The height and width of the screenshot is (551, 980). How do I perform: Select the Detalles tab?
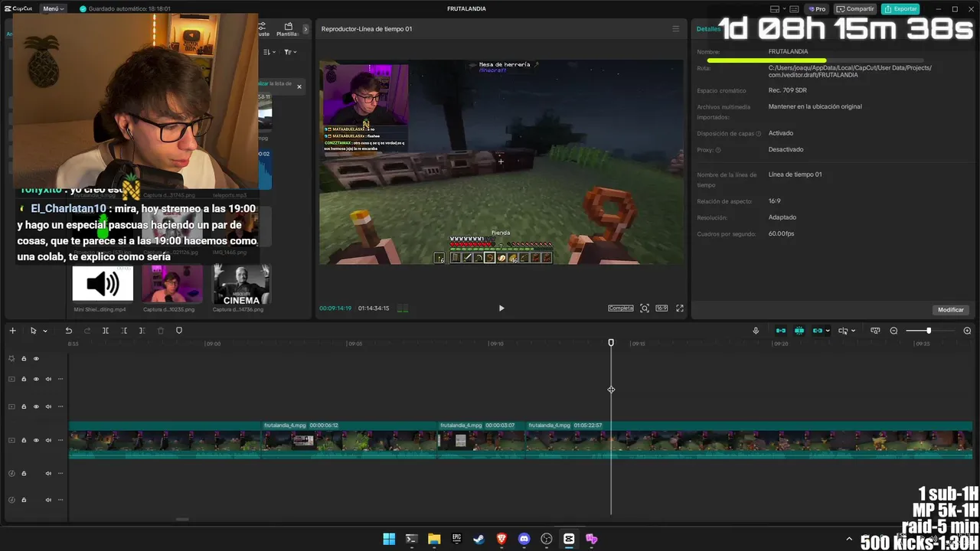tap(708, 29)
